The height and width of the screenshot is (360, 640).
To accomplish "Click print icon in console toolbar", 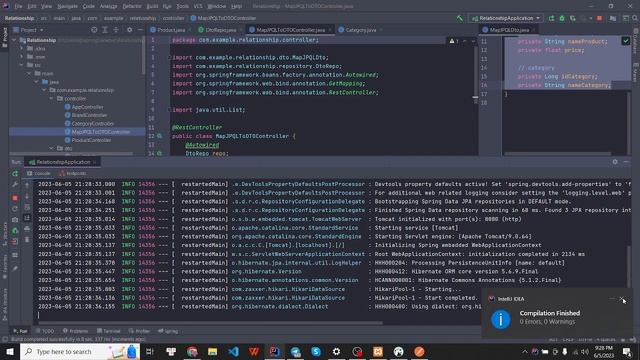I will 27,229.
